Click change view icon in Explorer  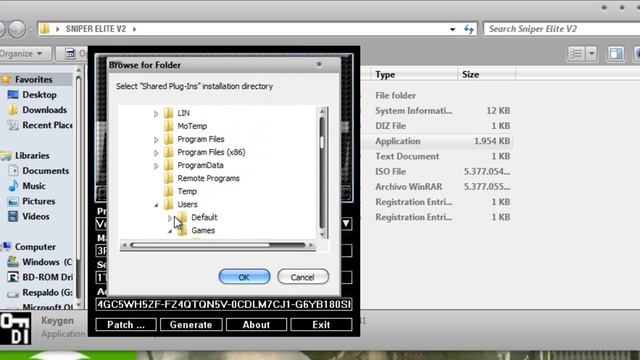(576, 53)
